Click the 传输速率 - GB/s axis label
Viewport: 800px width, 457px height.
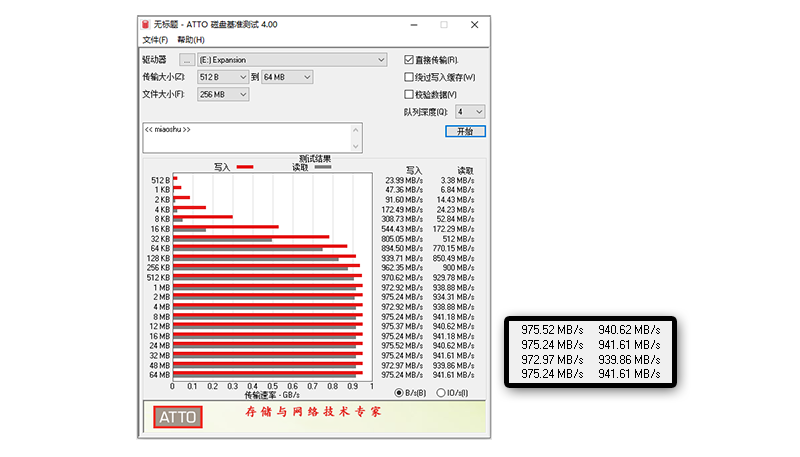click(x=272, y=395)
